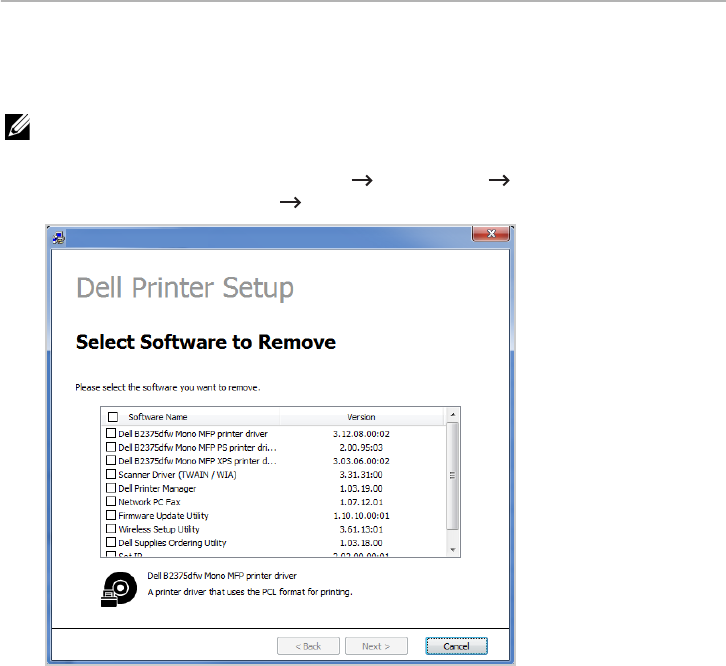
Task: Click the scroll down arrow of software list
Action: click(453, 550)
